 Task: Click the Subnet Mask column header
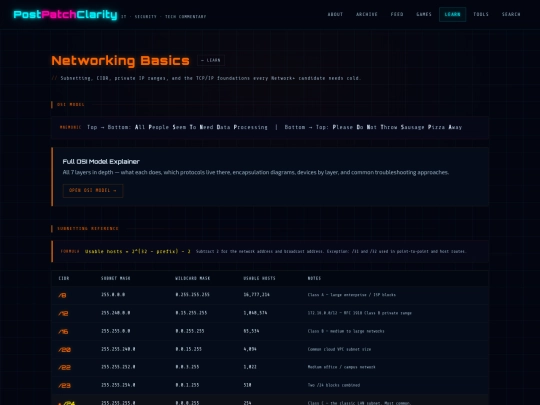click(116, 278)
